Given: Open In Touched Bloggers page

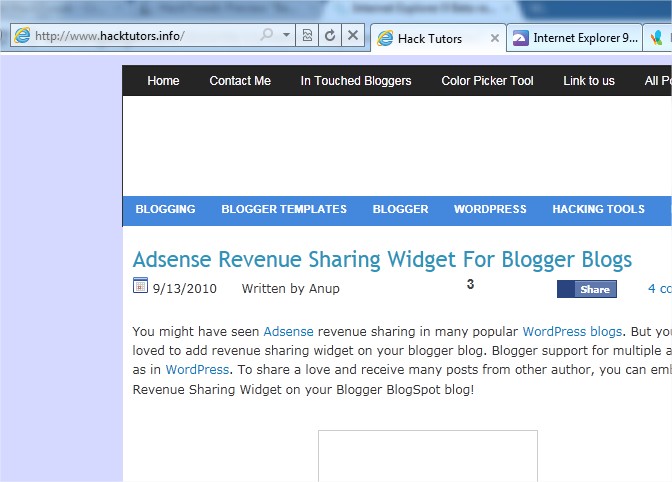Looking at the screenshot, I should click(356, 81).
